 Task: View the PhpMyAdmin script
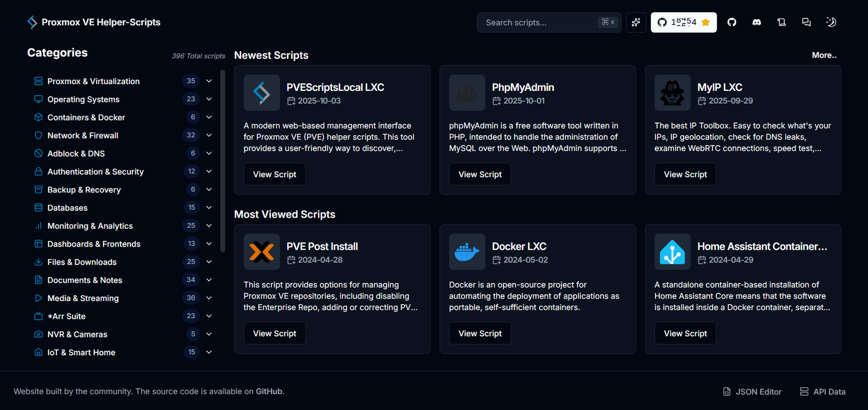tap(480, 175)
